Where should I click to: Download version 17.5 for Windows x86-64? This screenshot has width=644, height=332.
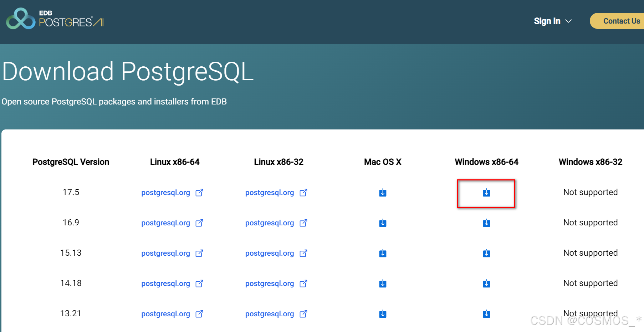tap(486, 193)
